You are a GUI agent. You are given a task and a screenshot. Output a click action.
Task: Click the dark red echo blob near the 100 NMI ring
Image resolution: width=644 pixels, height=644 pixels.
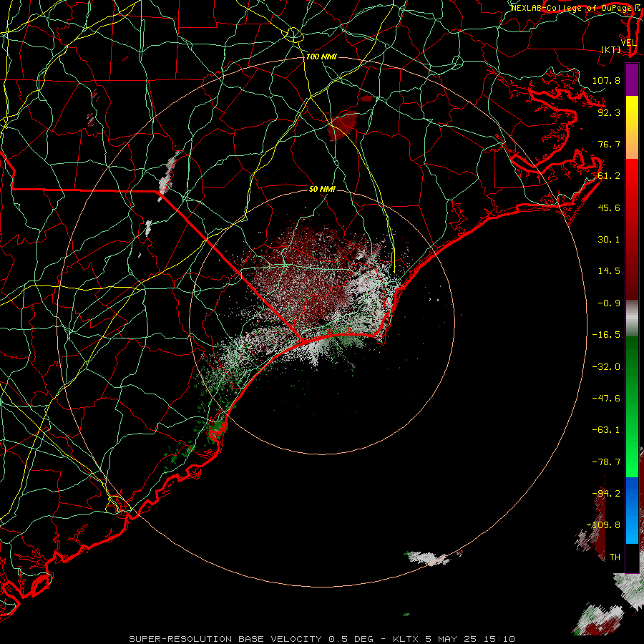[x=343, y=125]
